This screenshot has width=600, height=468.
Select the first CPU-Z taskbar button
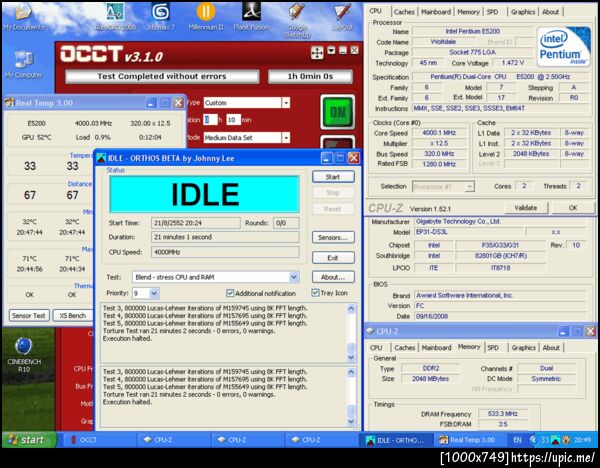[173, 440]
